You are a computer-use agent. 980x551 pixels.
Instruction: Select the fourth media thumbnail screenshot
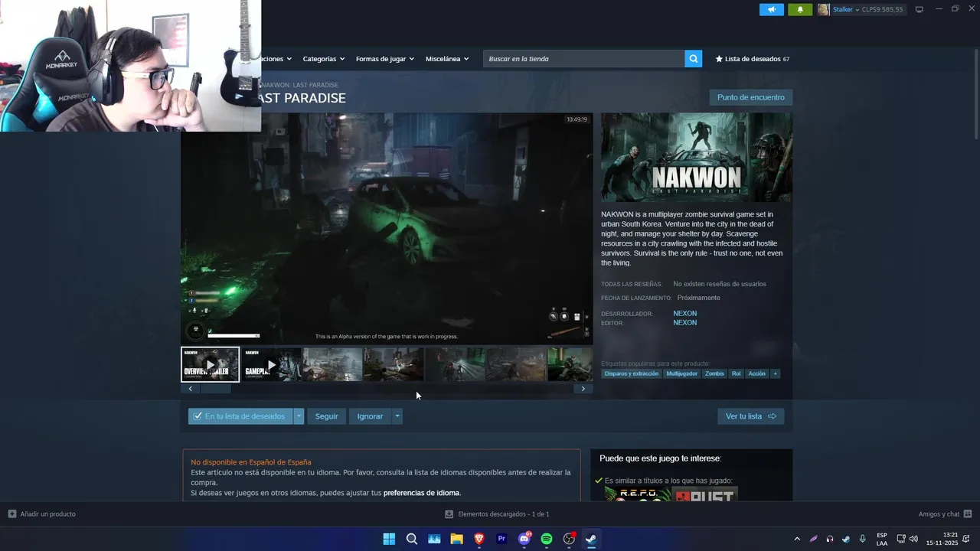click(x=394, y=364)
